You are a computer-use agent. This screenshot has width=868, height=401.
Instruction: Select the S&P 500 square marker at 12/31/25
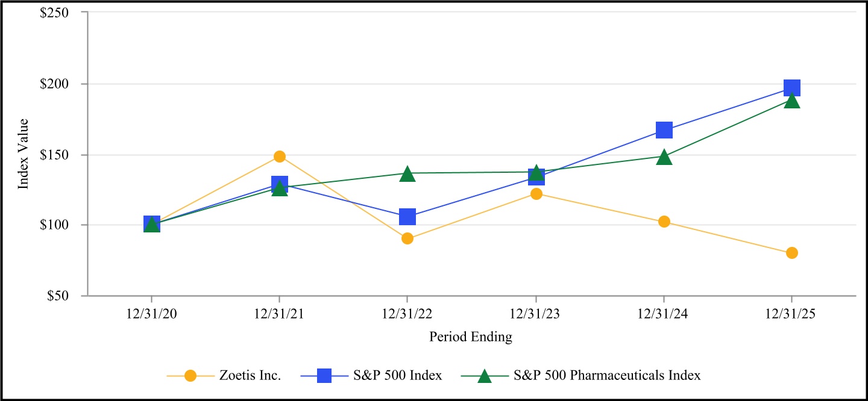point(792,88)
